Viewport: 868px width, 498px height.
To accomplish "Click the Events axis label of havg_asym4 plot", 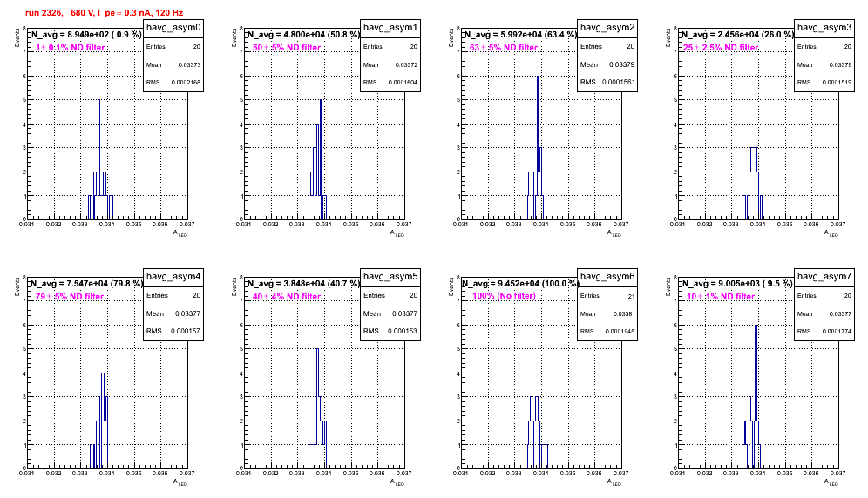I will [16, 287].
